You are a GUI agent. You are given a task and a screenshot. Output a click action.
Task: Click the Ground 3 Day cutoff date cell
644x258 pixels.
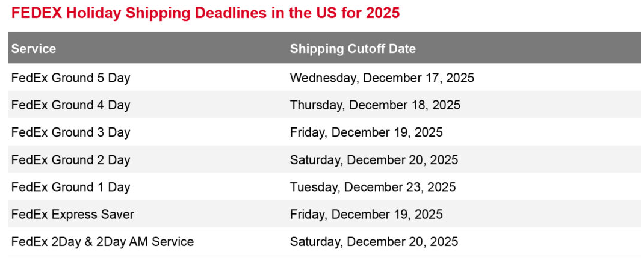click(366, 132)
